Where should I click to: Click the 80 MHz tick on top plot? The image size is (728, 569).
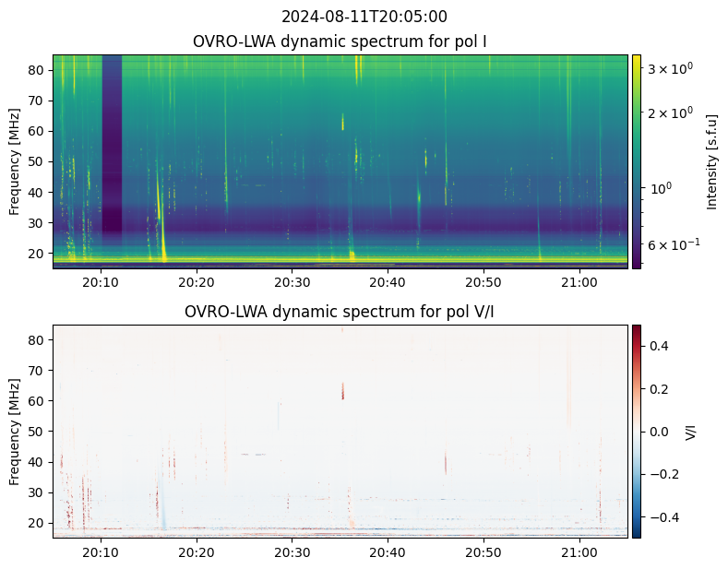pos(35,70)
